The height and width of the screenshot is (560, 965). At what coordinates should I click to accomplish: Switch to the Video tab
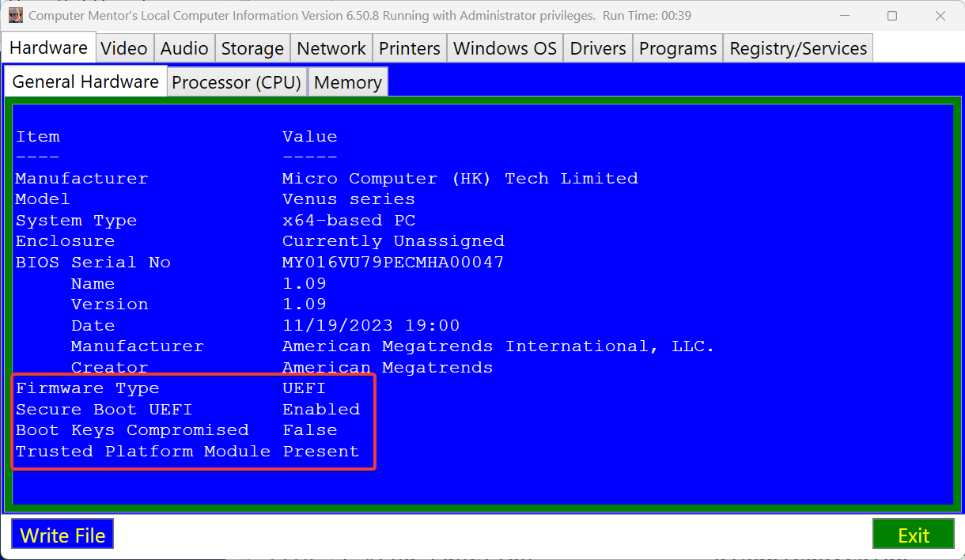coord(124,48)
